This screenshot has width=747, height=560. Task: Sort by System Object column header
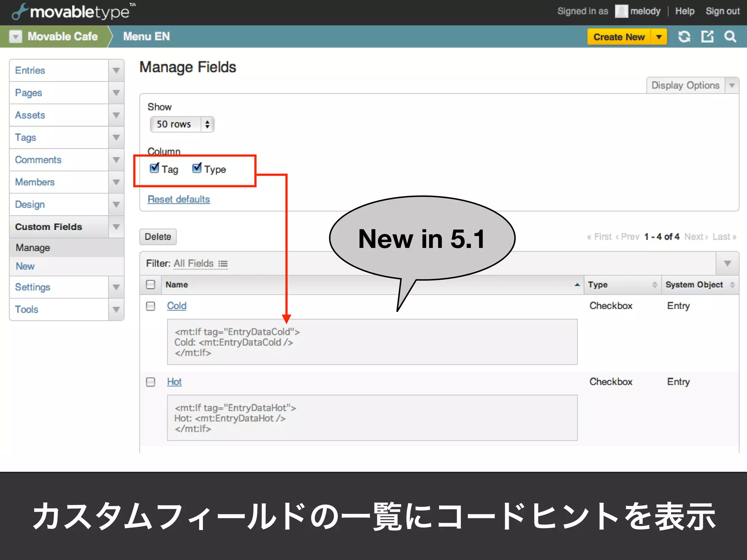click(700, 285)
